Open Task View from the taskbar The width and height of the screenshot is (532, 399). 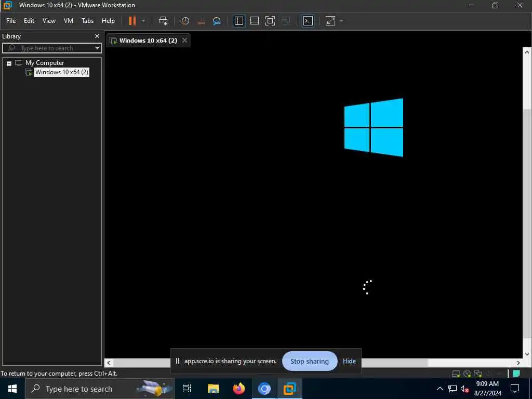(x=187, y=389)
